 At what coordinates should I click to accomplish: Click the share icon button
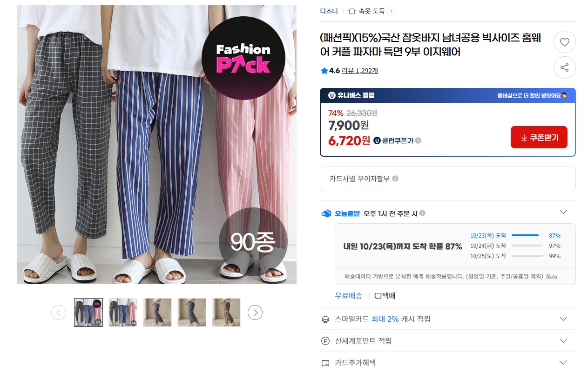(x=564, y=67)
